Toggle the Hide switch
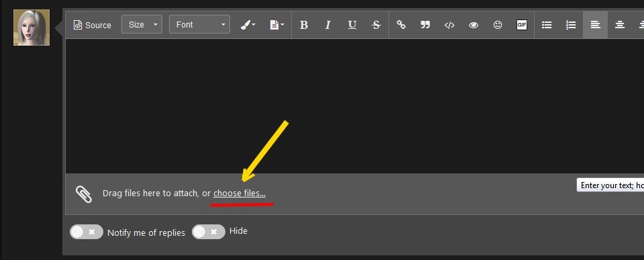The height and width of the screenshot is (260, 644). point(209,232)
